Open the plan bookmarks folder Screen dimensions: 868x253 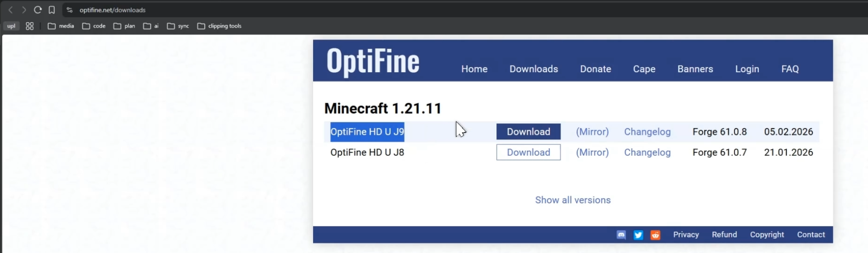pos(124,26)
